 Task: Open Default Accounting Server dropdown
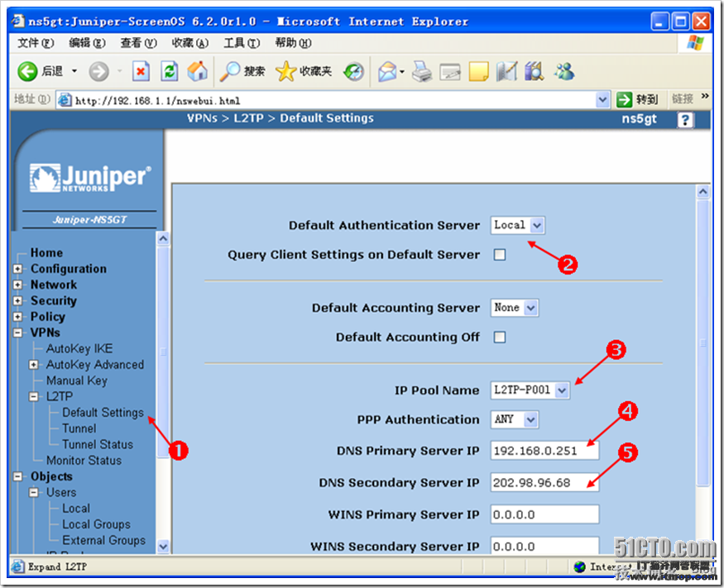515,308
